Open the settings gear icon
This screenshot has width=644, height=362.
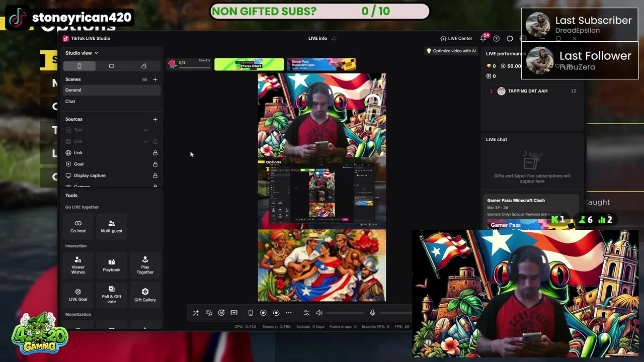tap(510, 39)
